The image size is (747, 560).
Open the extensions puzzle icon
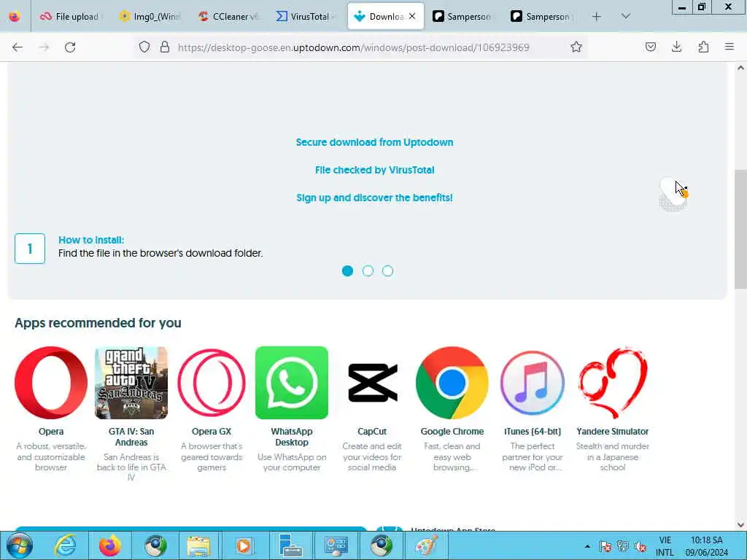click(x=703, y=47)
